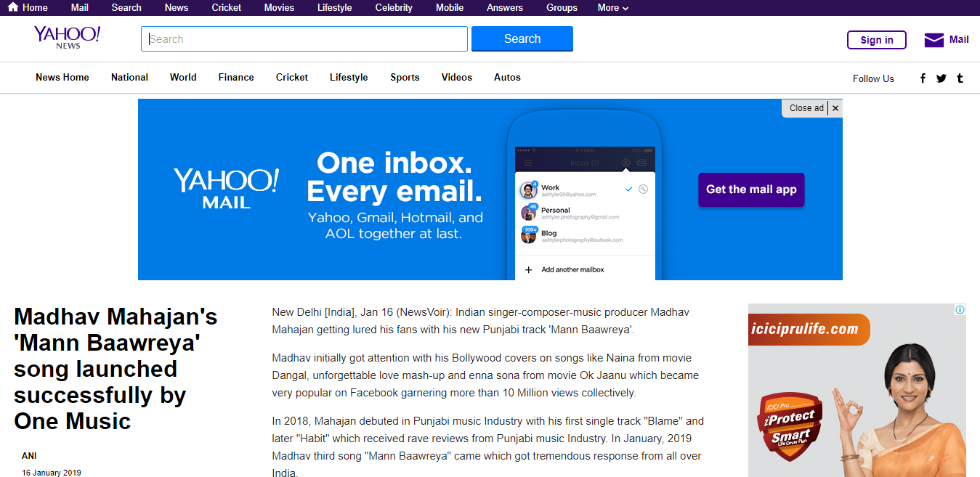Click the Sign in button

click(877, 40)
